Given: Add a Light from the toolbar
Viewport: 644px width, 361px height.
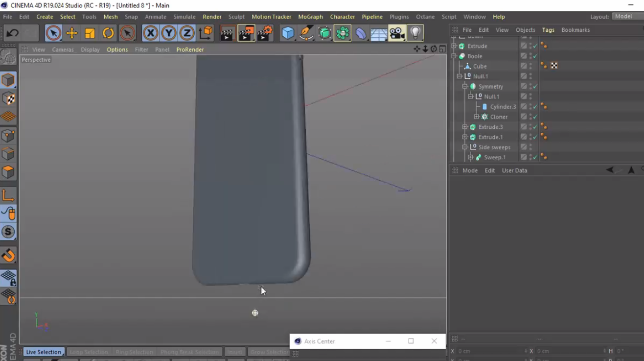Looking at the screenshot, I should point(414,33).
